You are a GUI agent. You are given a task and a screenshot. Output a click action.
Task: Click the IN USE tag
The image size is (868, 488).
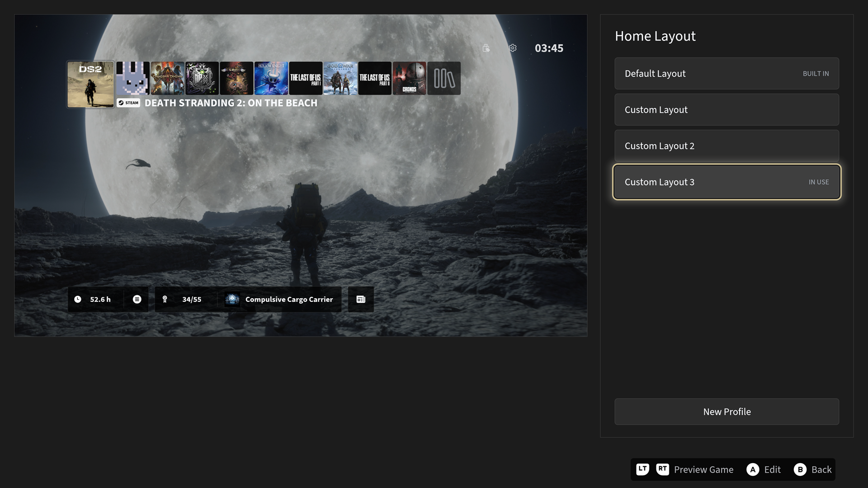coord(819,182)
